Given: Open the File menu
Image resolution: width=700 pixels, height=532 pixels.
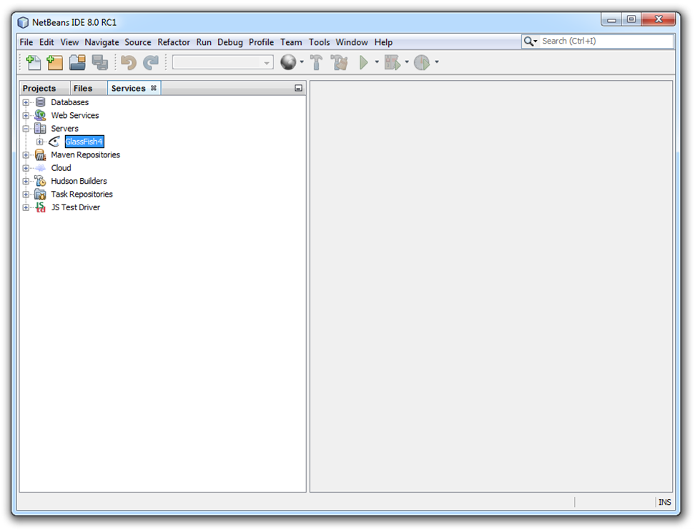Looking at the screenshot, I should tap(26, 42).
